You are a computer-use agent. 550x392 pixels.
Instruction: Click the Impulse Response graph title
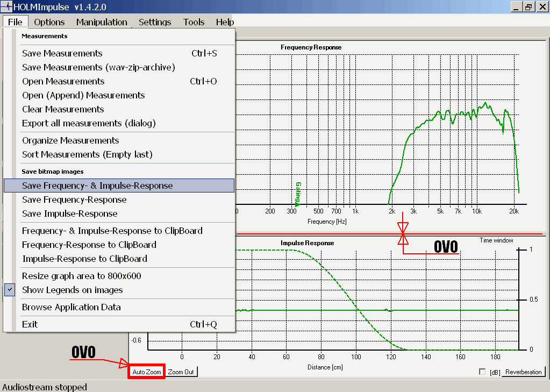(x=307, y=243)
